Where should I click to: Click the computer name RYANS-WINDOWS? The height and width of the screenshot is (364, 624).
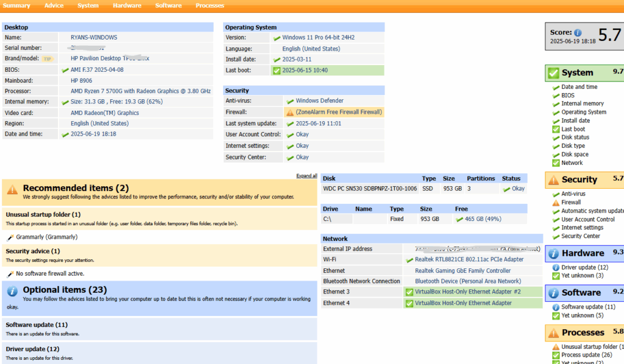[x=94, y=38]
